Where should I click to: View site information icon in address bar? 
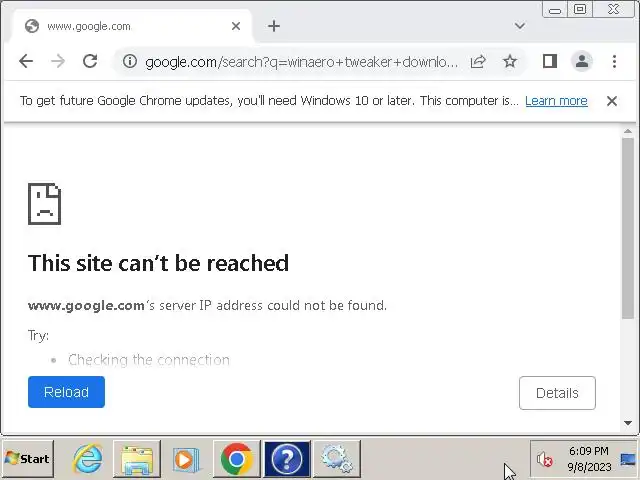(x=130, y=62)
